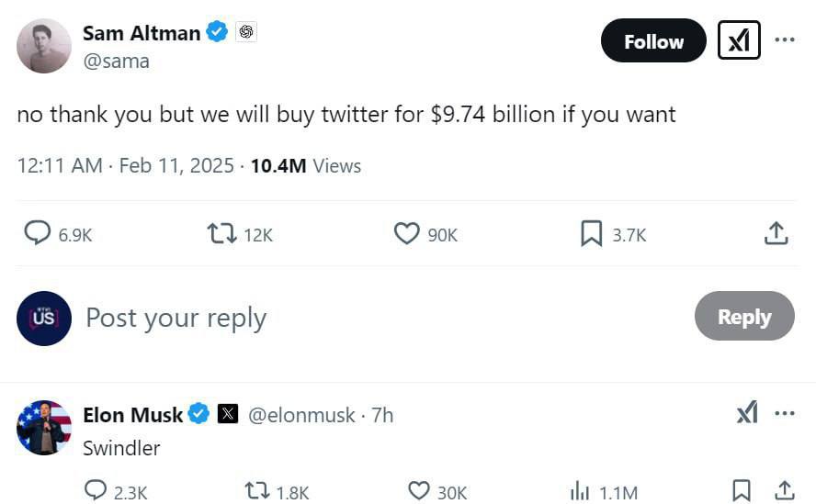Open Sam Altman's profile picture
The image size is (816, 504).
[44, 46]
